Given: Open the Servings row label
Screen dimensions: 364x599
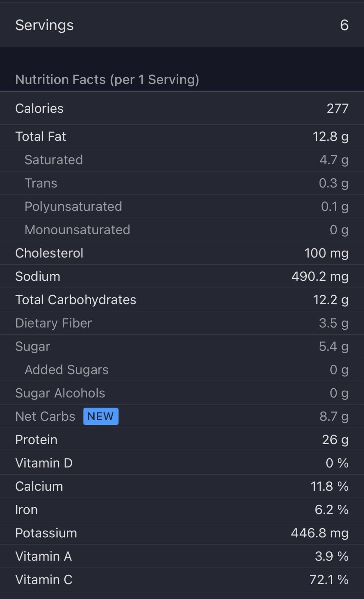Looking at the screenshot, I should 44,25.
